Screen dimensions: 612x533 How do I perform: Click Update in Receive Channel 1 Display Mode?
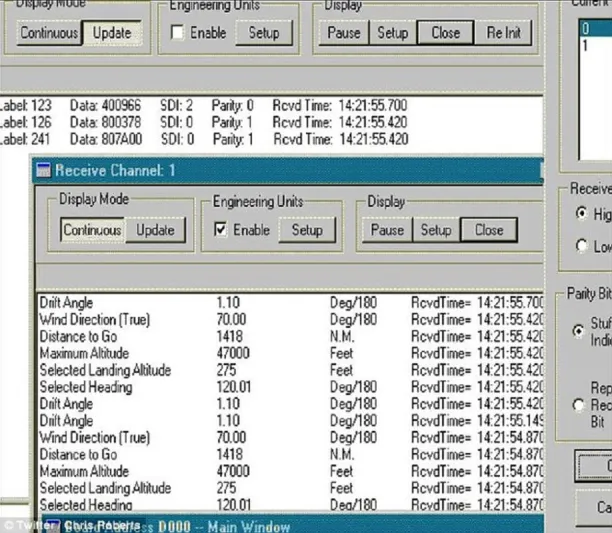[155, 230]
